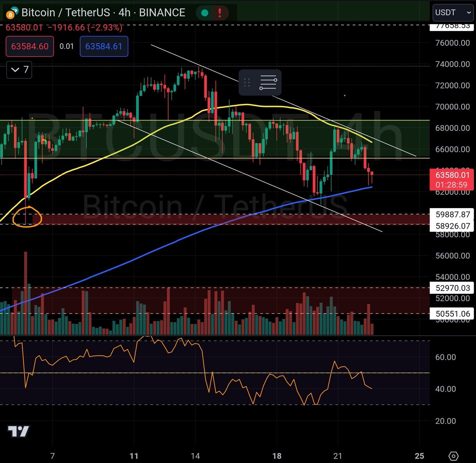Click the date label 14 on time axis
The width and height of the screenshot is (476, 463).
(195, 456)
